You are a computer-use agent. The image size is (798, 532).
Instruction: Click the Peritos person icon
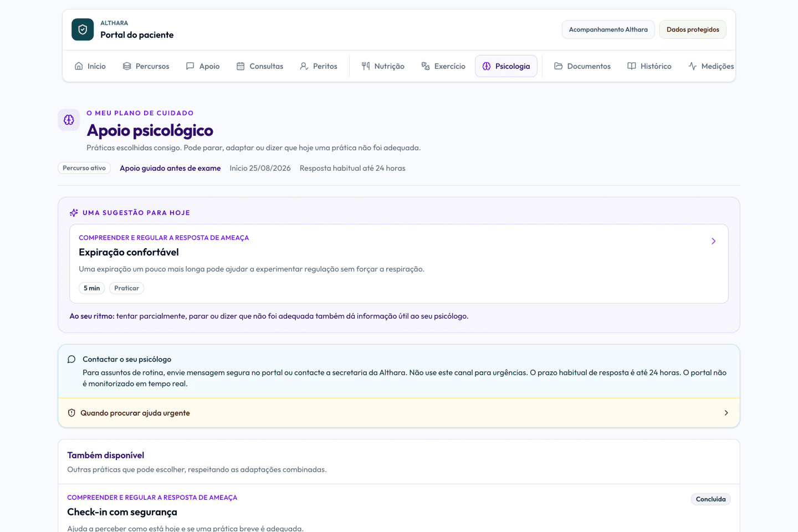coord(304,66)
